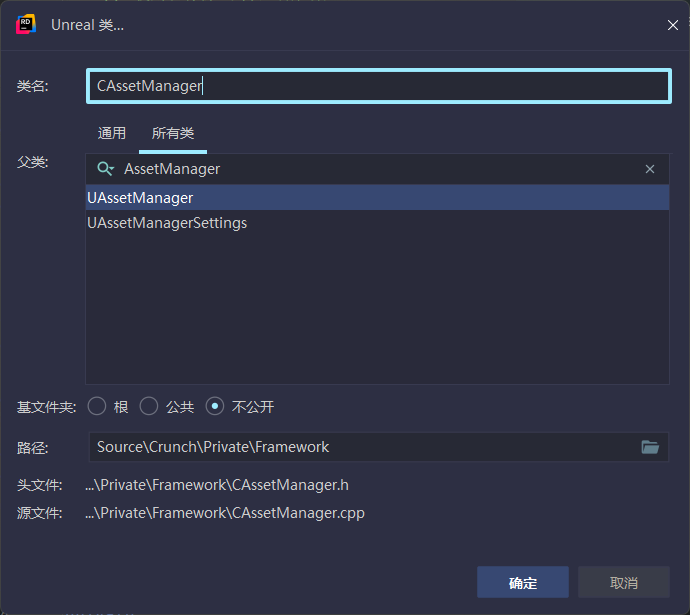Switch to the 所有类 tab

(173, 133)
